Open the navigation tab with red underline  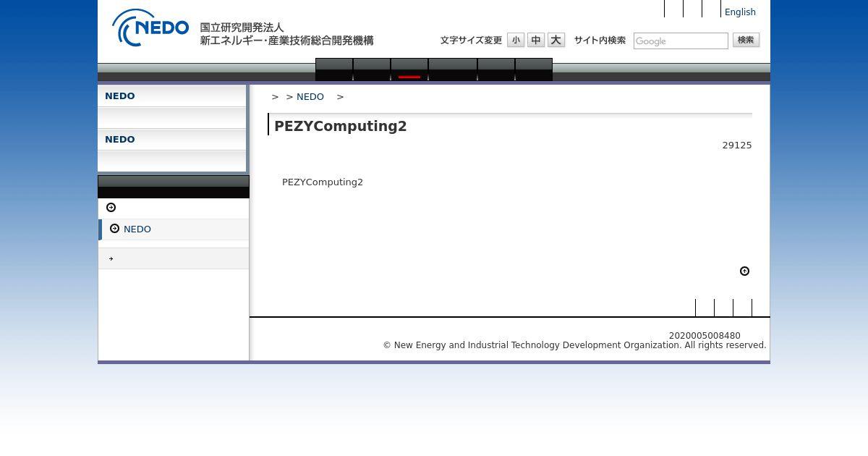click(x=409, y=69)
